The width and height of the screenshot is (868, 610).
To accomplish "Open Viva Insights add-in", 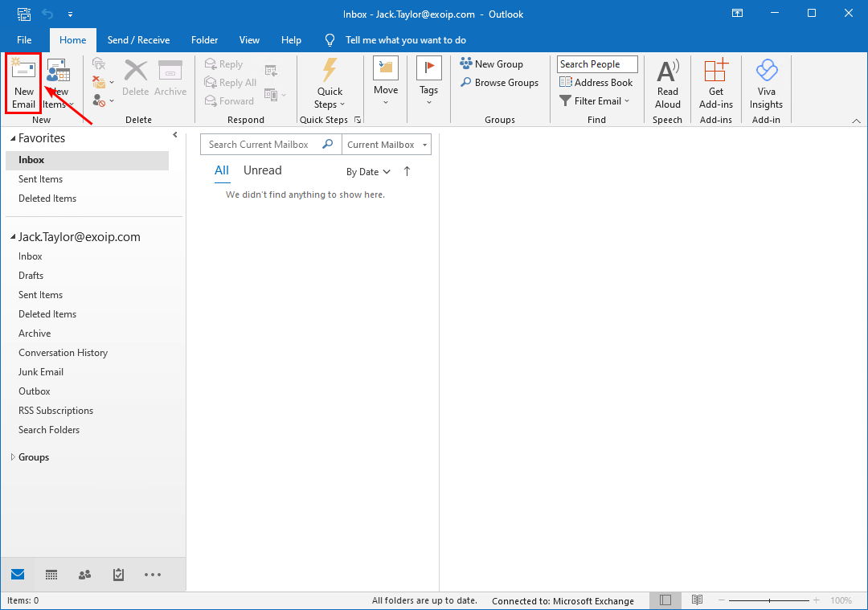I will click(766, 84).
